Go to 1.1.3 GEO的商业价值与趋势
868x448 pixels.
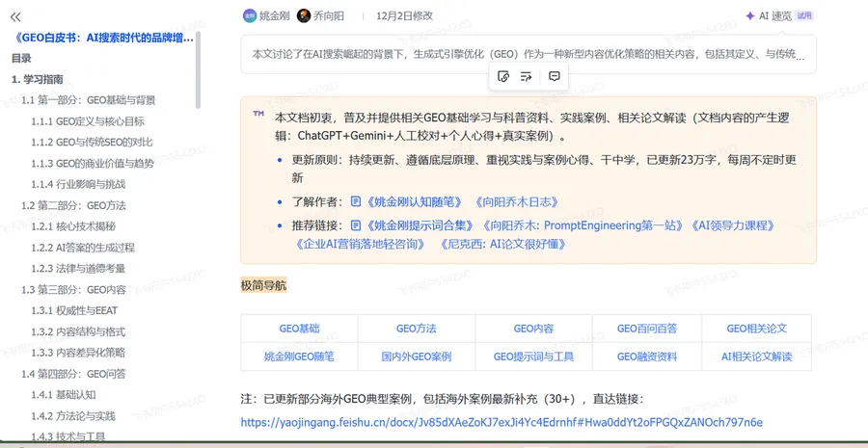tap(93, 163)
